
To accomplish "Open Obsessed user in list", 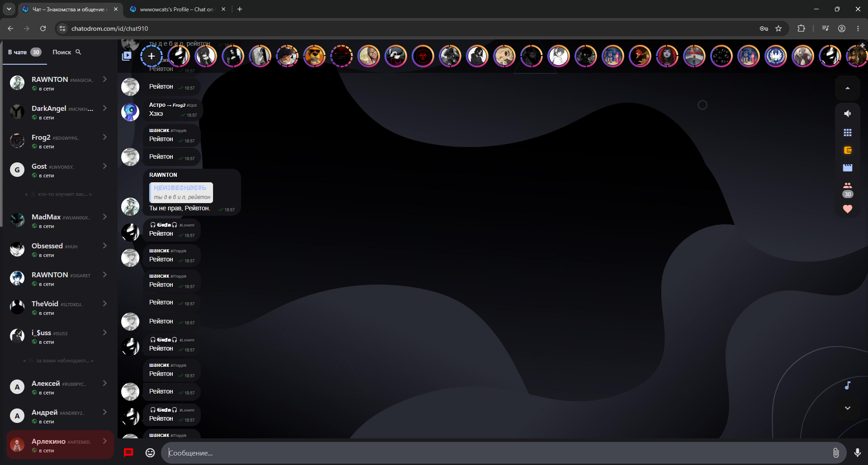I will pyautogui.click(x=59, y=250).
